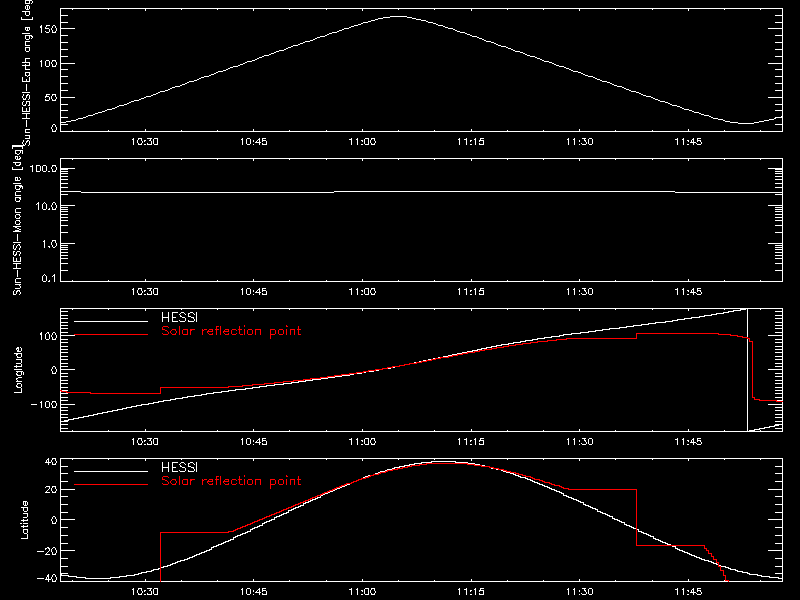
Task: Click the -100 tick on Longitude axis
Action: pos(43,404)
